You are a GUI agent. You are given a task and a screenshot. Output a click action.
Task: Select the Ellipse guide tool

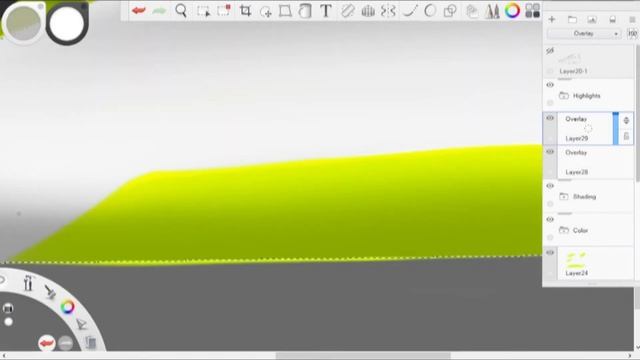point(430,11)
